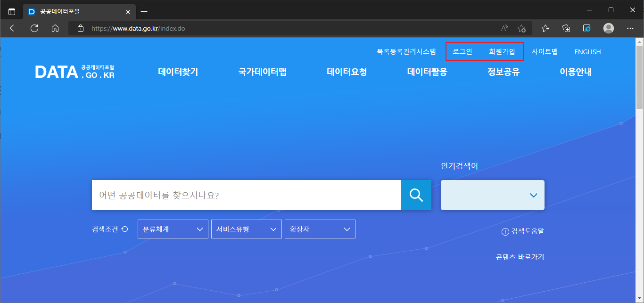
Task: Open Settings and more ellipsis menu
Action: pyautogui.click(x=630, y=28)
